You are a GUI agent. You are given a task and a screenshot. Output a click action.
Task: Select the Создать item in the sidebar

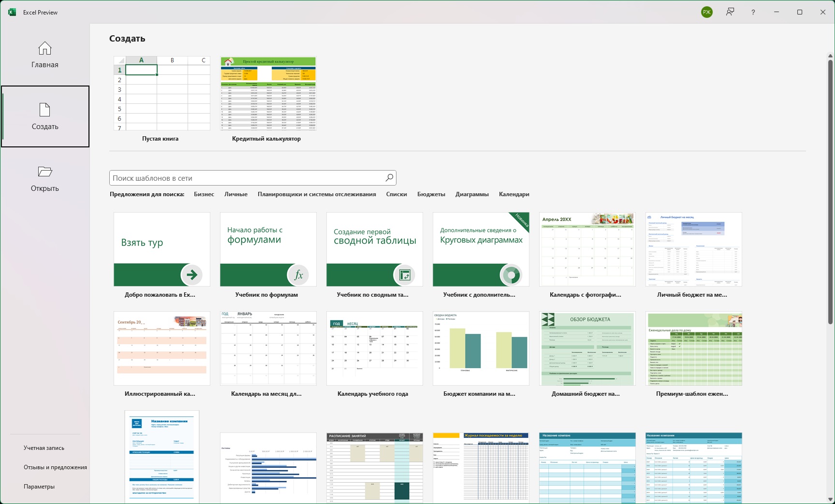click(45, 116)
